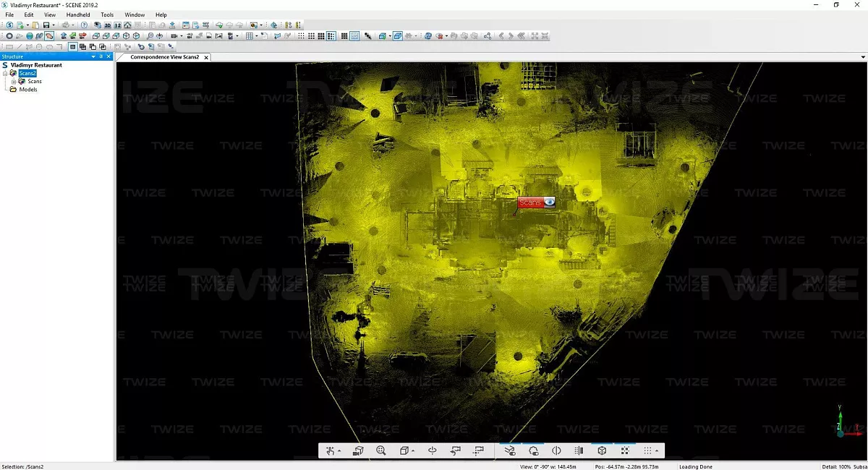Viewport: 868px width, 470px height.
Task: Click the red Scans label in the viewport
Action: (529, 202)
